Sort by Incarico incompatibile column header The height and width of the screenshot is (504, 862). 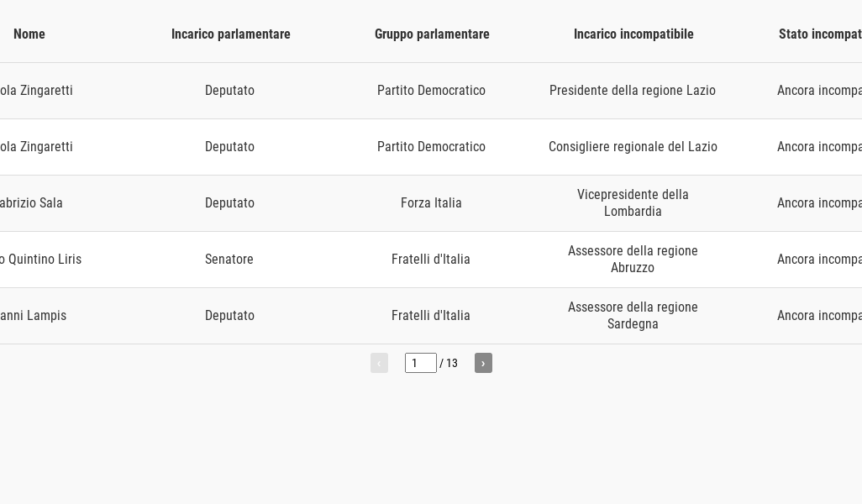pyautogui.click(x=633, y=34)
